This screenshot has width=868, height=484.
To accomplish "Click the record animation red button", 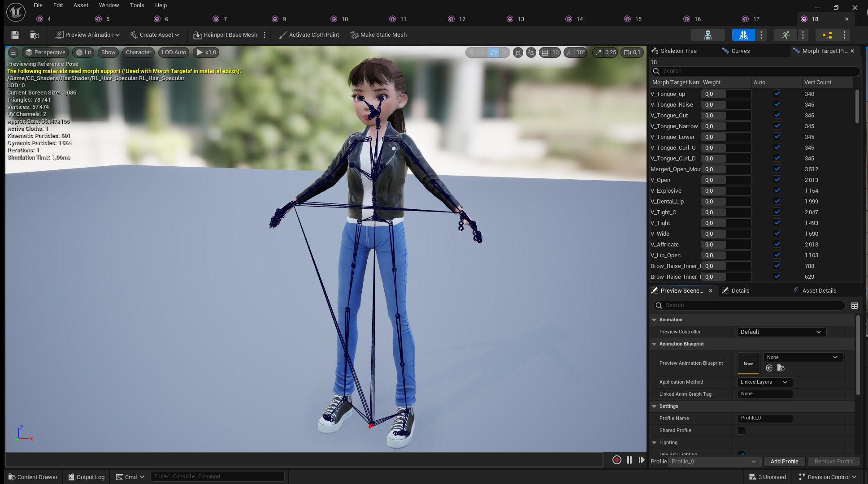I will click(617, 460).
